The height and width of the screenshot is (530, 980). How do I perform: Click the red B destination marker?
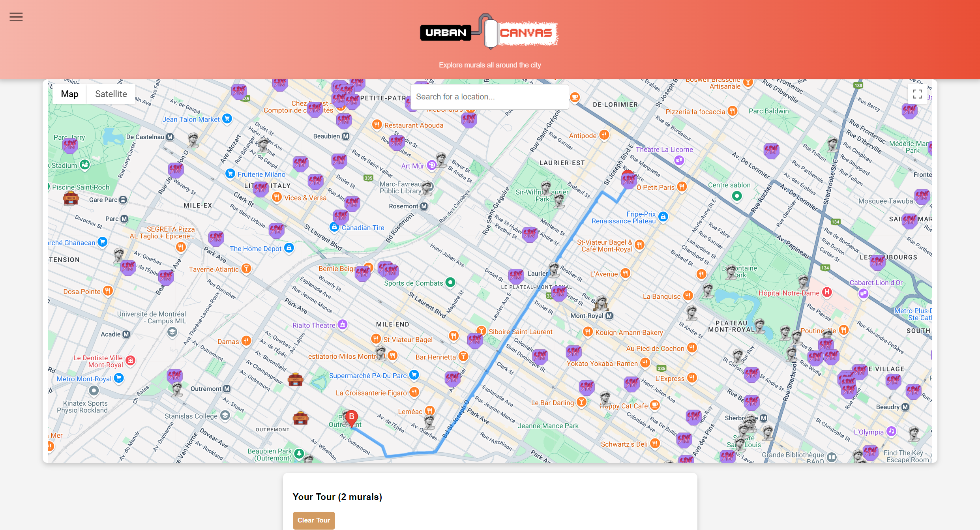[351, 418]
